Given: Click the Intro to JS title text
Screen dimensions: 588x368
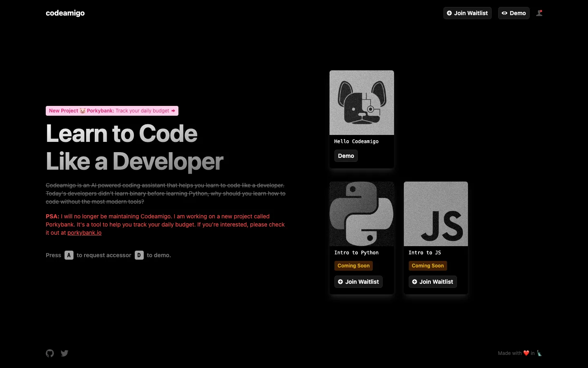Looking at the screenshot, I should tap(425, 253).
